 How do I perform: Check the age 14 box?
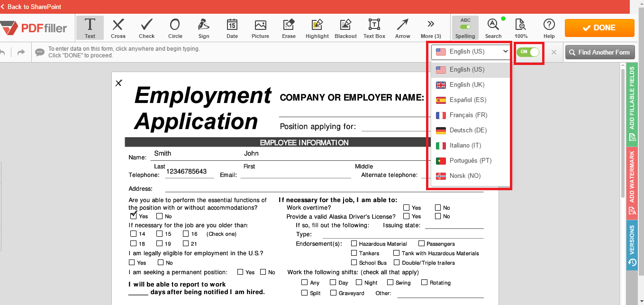pos(133,234)
